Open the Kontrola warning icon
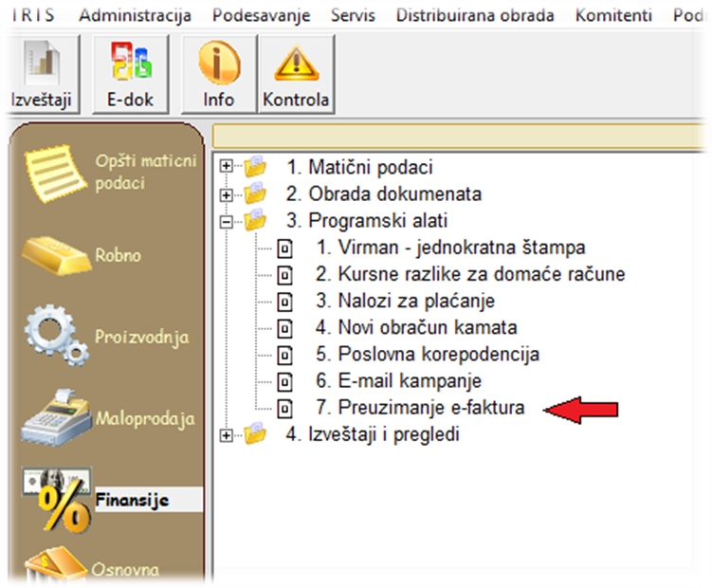This screenshot has height=588, width=712. [297, 63]
